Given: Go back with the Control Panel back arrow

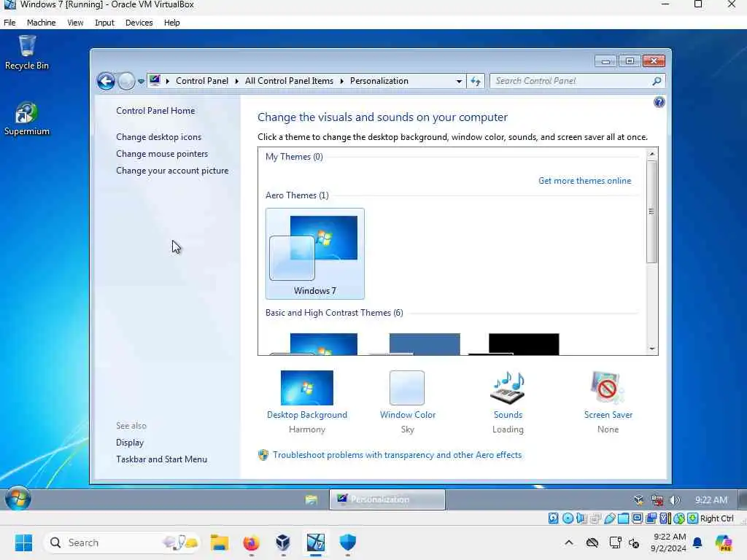Looking at the screenshot, I should 106,82.
